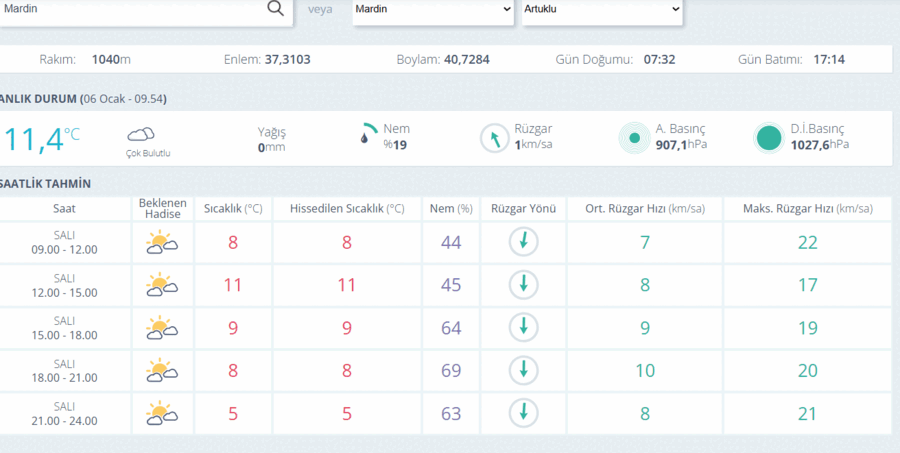The width and height of the screenshot is (900, 453).
Task: Click the Maks. Rüzgar Hızı column header
Action: click(x=808, y=209)
